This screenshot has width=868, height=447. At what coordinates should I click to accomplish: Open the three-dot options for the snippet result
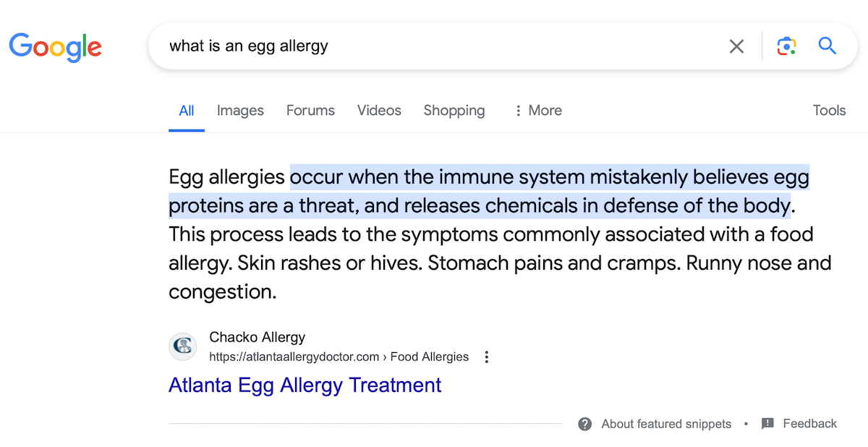point(487,357)
